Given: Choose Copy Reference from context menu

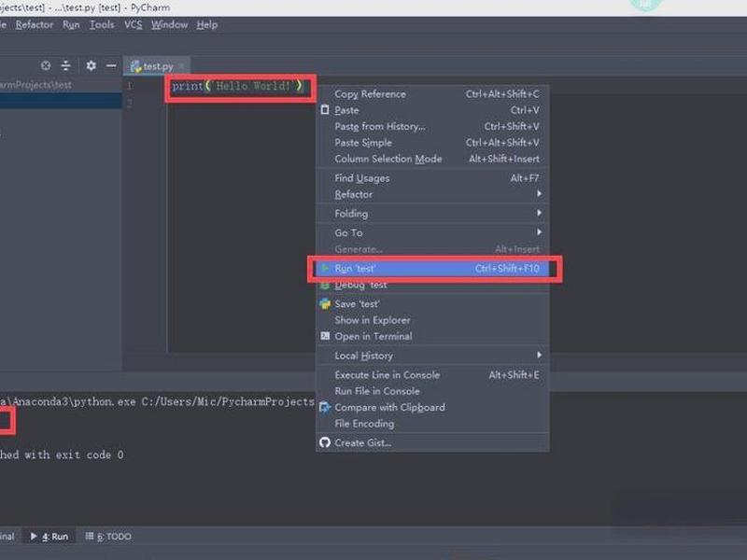Looking at the screenshot, I should point(432,94).
